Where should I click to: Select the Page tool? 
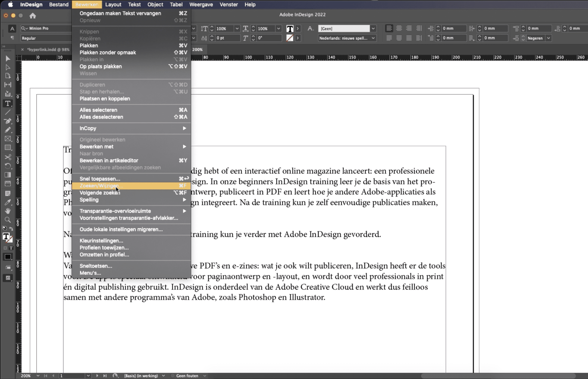click(8, 76)
